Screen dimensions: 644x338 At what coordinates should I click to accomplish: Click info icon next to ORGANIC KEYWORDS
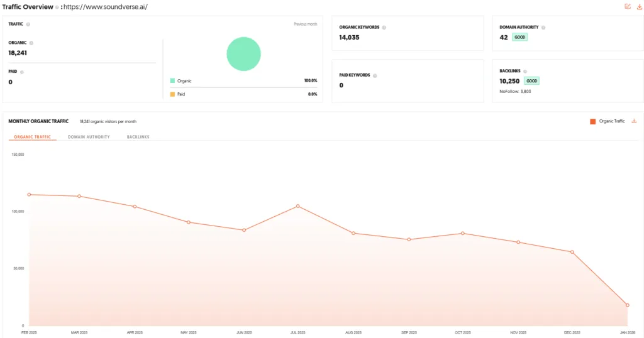[x=384, y=28]
